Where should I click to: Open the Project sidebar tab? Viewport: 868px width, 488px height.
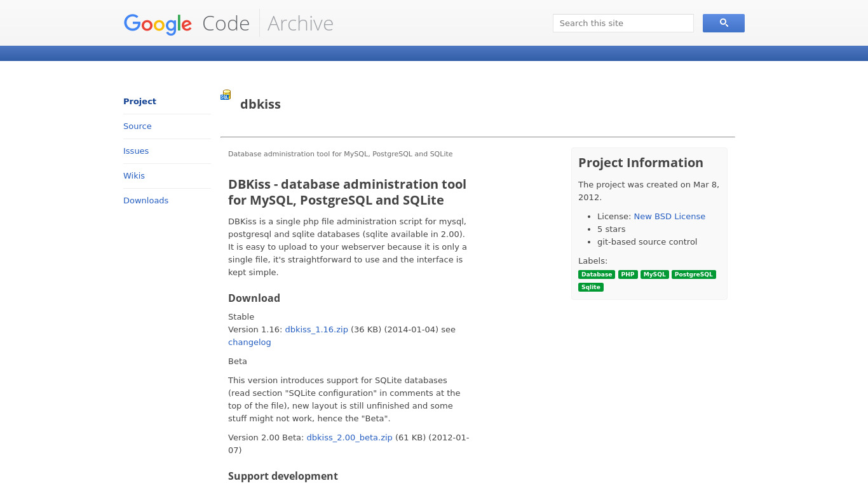tap(140, 102)
